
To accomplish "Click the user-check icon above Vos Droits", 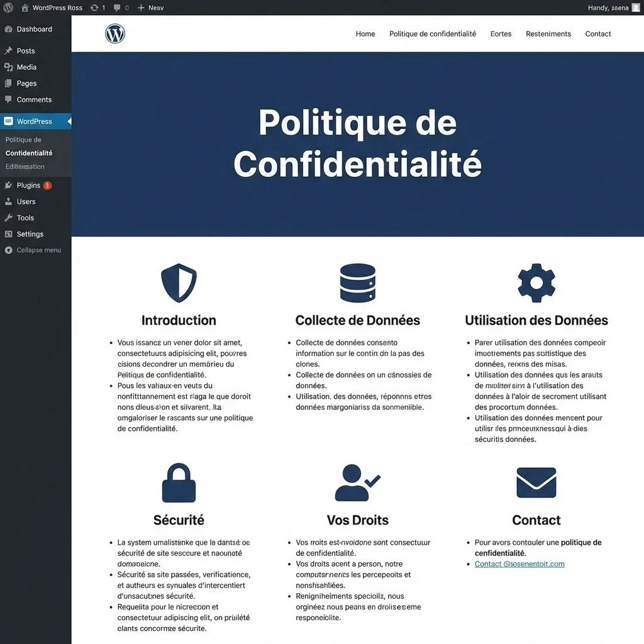I will click(x=357, y=482).
